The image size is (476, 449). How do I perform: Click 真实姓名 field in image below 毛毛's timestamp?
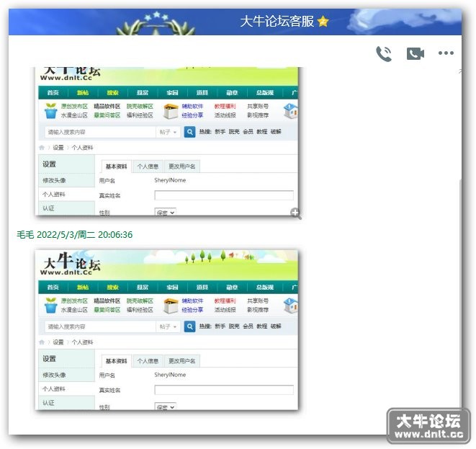coord(224,390)
